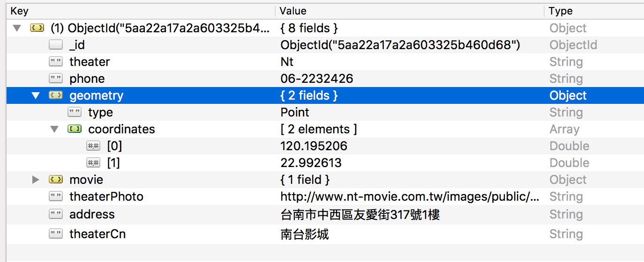
Task: Select the theaterPhoto URL value
Action: tap(410, 196)
